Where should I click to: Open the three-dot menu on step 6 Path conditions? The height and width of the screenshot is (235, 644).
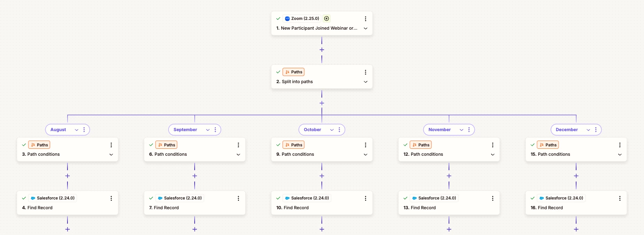point(238,145)
